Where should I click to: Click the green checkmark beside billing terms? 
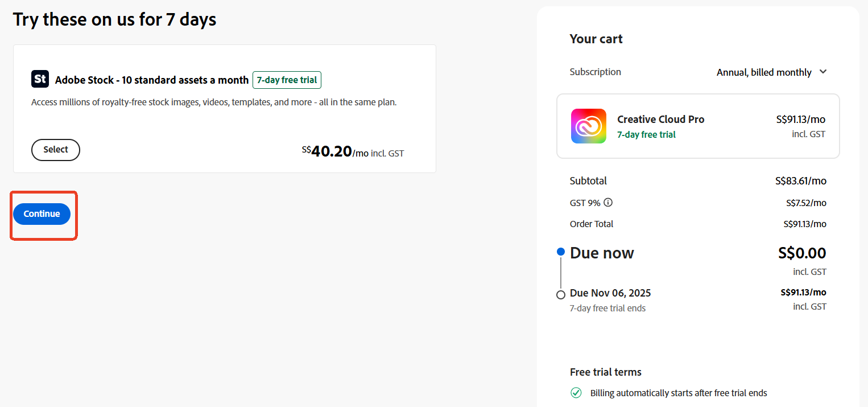(x=576, y=393)
